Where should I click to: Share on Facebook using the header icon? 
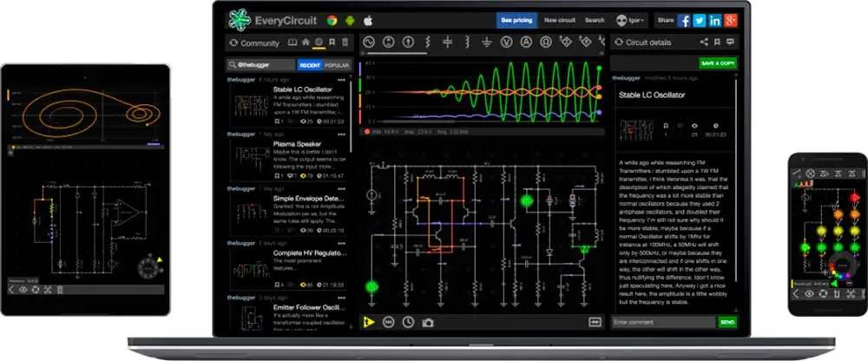tap(684, 20)
